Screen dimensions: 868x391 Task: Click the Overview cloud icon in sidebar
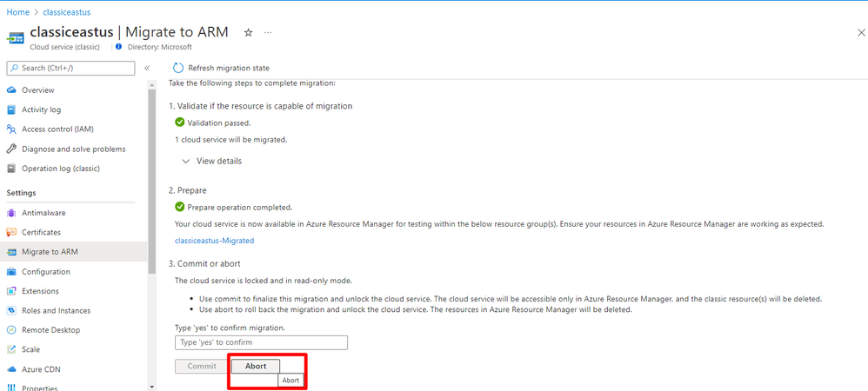[11, 90]
